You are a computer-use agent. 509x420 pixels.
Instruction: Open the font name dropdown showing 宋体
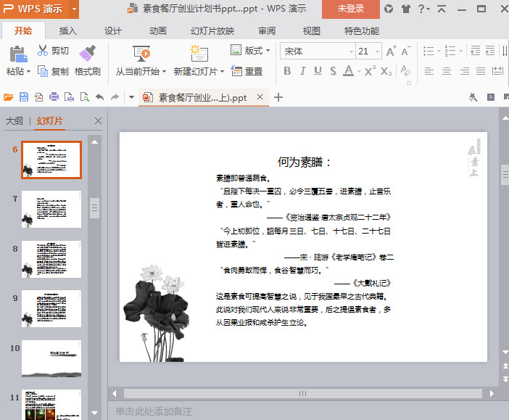315,51
